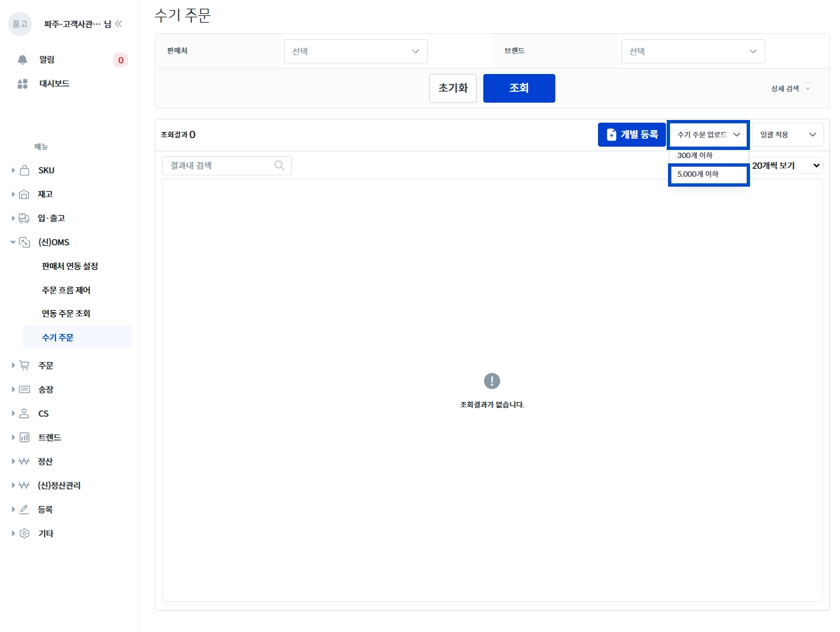The height and width of the screenshot is (632, 840).
Task: Expand the 일괄 적용 dropdown
Action: [788, 135]
